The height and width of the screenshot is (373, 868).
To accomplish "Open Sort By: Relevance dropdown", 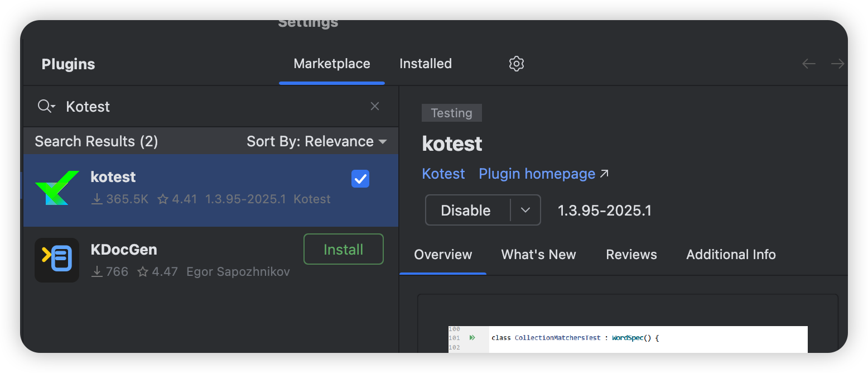I will pos(317,141).
